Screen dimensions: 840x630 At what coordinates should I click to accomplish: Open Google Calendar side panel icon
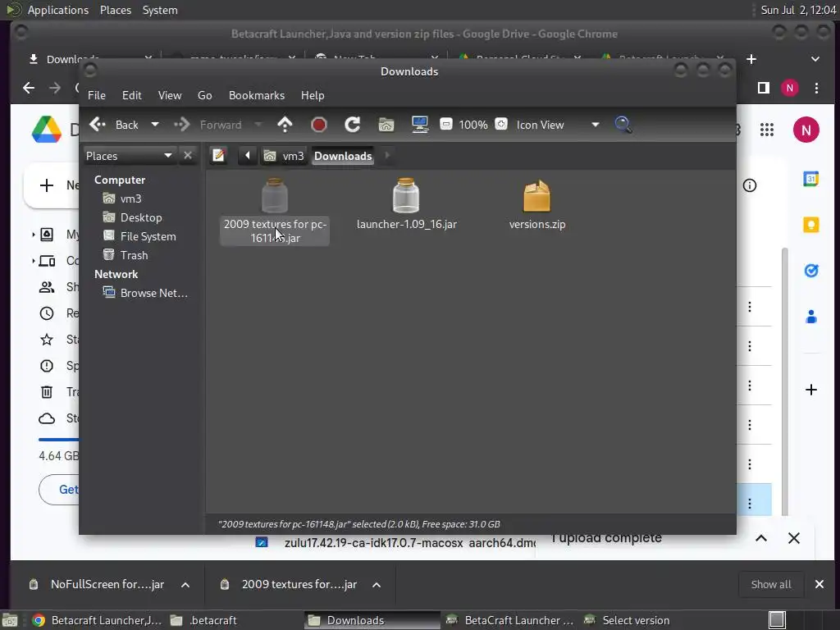810,179
